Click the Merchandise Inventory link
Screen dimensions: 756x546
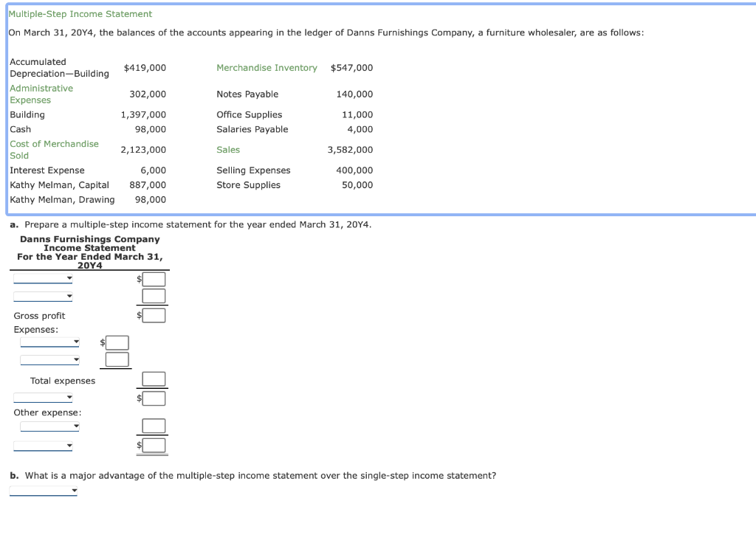267,68
